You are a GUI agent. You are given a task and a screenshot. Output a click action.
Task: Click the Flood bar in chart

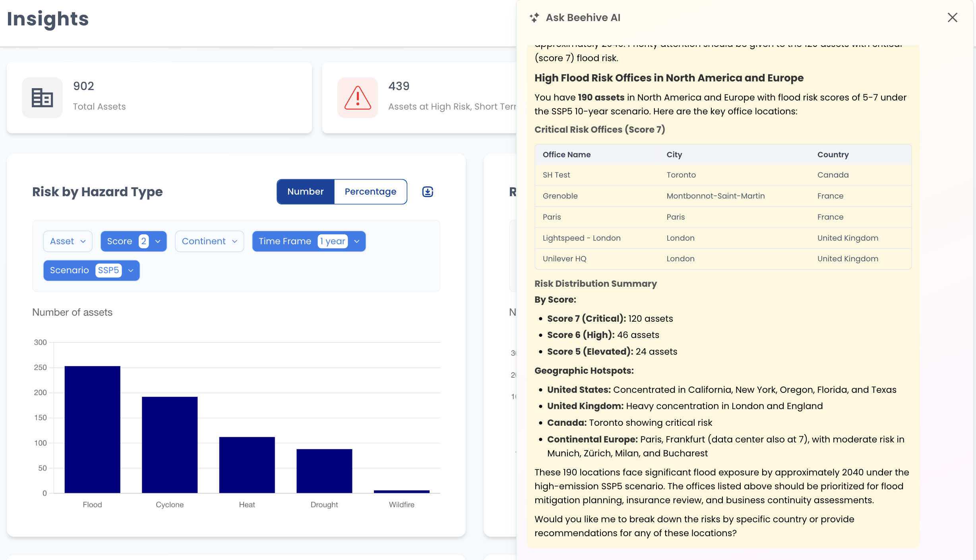[x=92, y=429]
